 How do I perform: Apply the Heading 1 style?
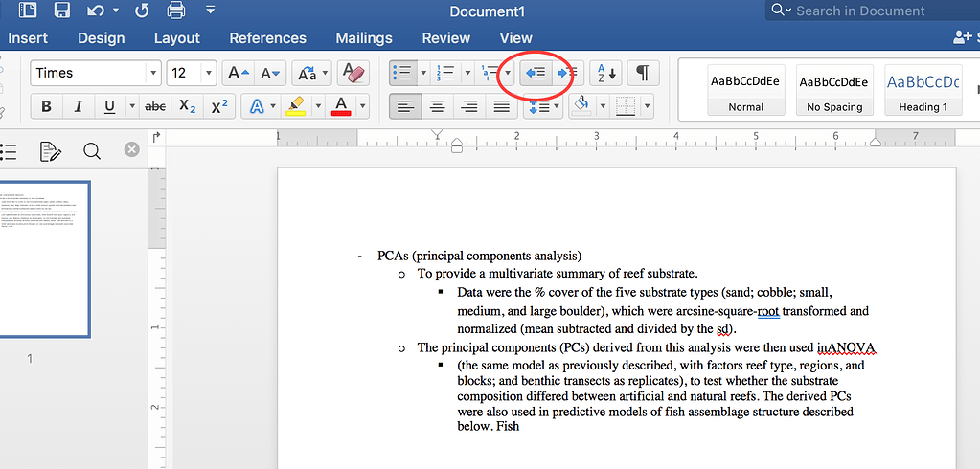click(923, 89)
